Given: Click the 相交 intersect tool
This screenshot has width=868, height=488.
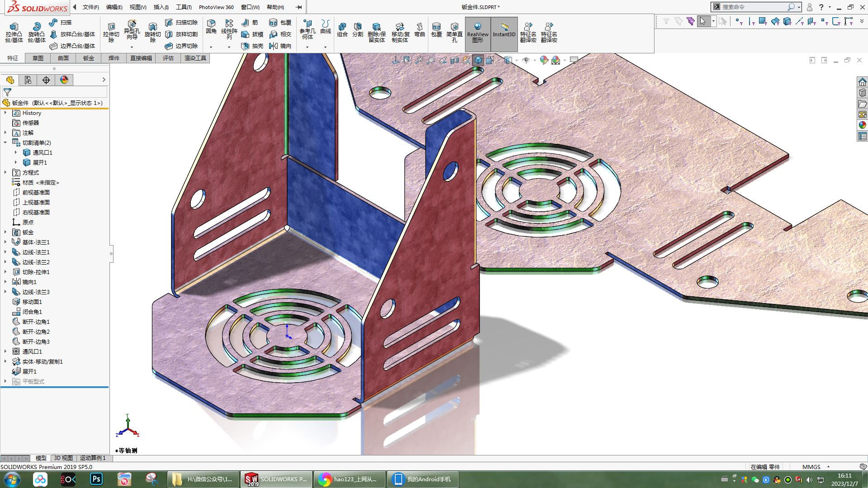Looking at the screenshot, I should tap(280, 34).
